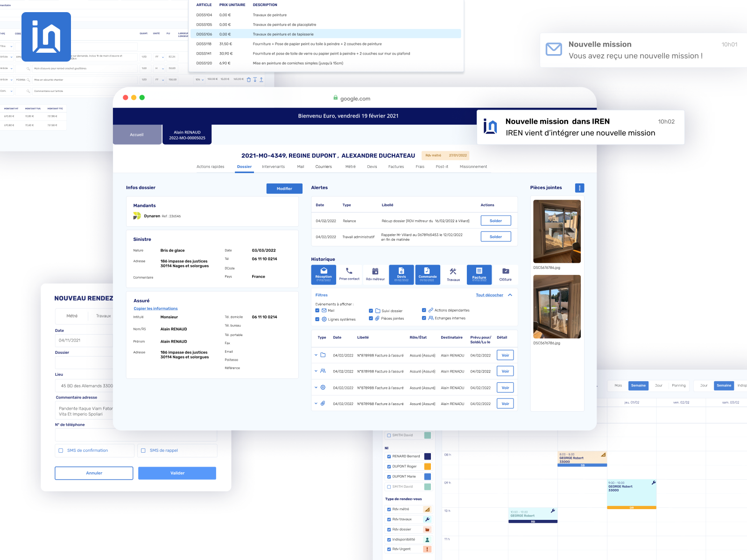The image size is (747, 560).
Task: Go to the Accueil tab
Action: tap(137, 134)
